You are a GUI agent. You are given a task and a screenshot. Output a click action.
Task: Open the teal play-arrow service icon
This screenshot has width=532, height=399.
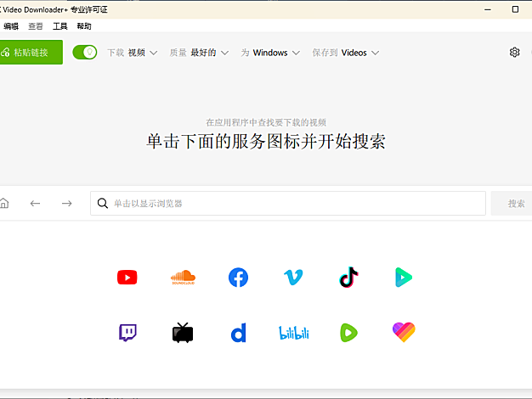tap(404, 278)
